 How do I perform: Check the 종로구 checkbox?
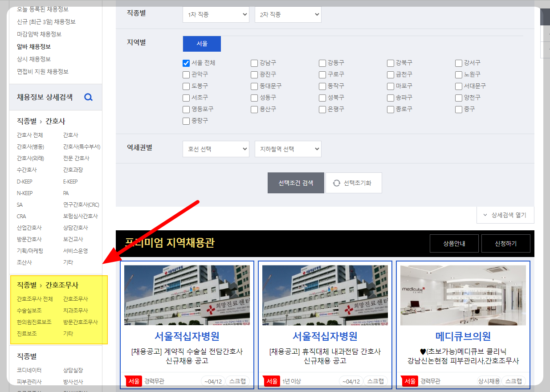pos(391,109)
